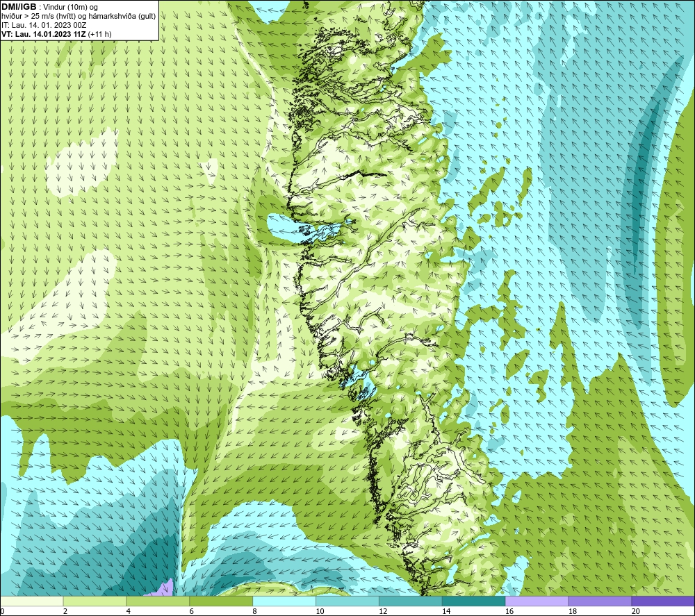Click the medium purple 18–20 m/s legend swatch

click(x=600, y=601)
